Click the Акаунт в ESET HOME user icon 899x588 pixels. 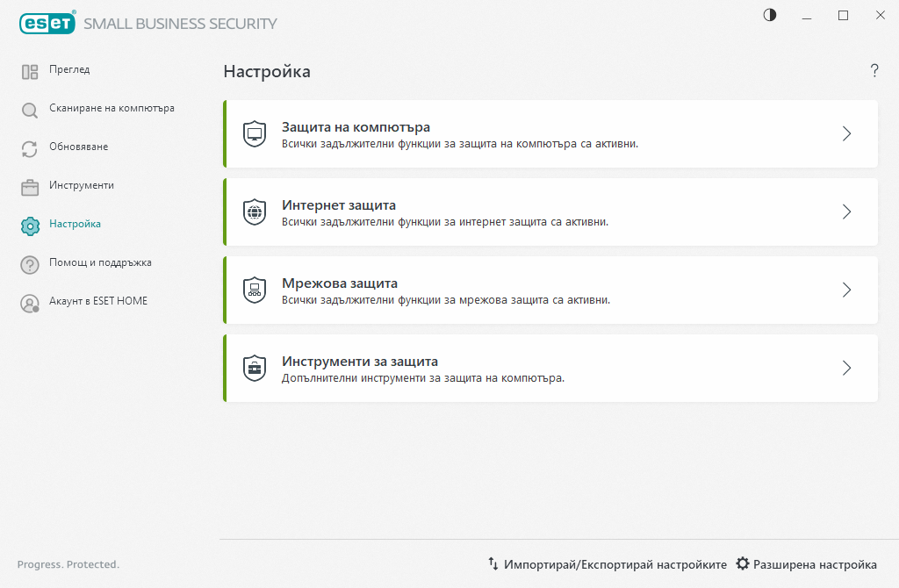(x=30, y=303)
